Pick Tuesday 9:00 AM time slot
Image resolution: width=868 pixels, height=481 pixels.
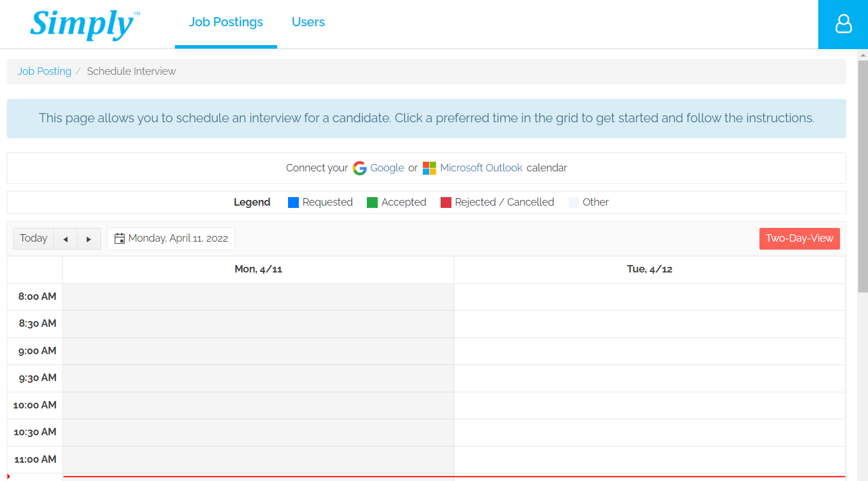click(x=650, y=351)
